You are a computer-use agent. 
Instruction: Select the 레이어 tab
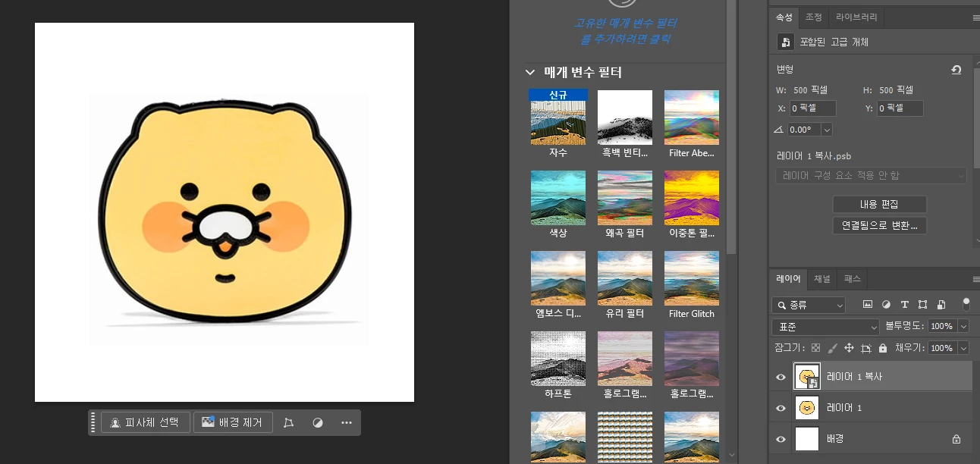tap(788, 278)
